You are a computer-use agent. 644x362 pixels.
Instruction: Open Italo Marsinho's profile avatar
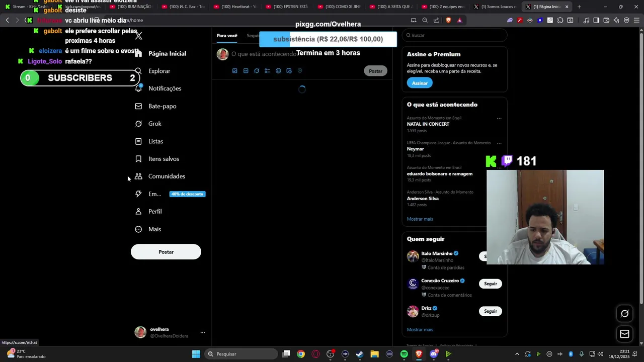pyautogui.click(x=413, y=256)
